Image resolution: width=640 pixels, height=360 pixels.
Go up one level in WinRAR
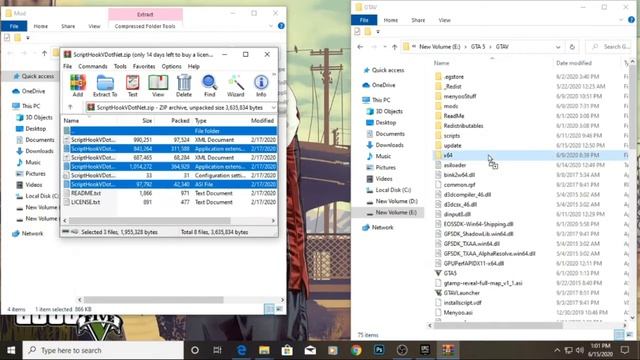click(70, 107)
